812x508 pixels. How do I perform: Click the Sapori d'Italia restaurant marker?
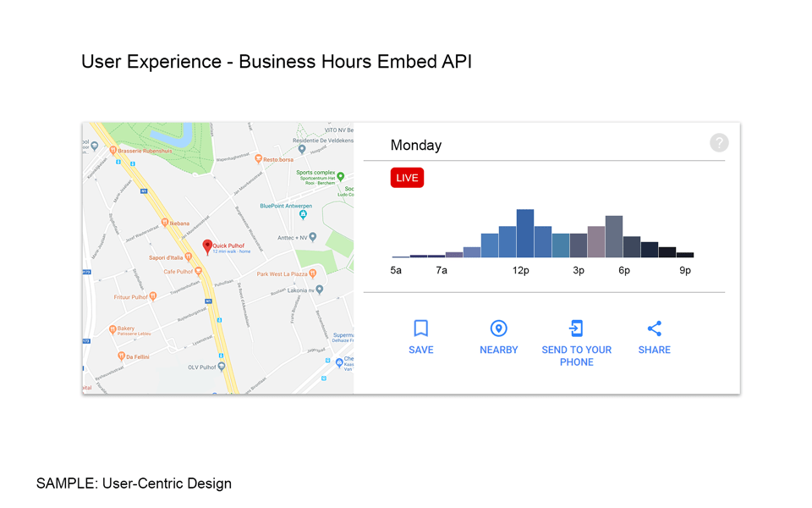coord(189,257)
